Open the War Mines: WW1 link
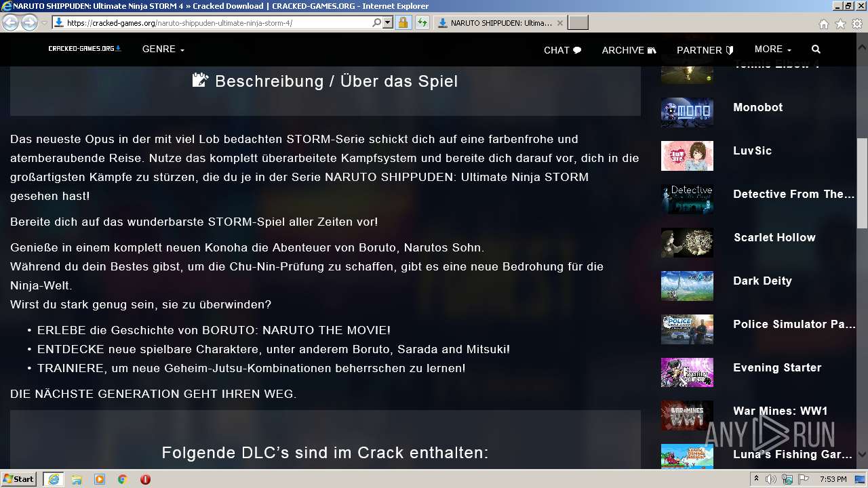 (x=781, y=411)
